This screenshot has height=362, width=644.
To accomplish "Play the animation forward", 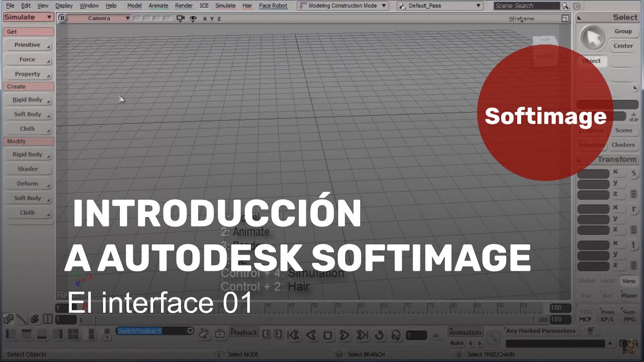I will (345, 335).
